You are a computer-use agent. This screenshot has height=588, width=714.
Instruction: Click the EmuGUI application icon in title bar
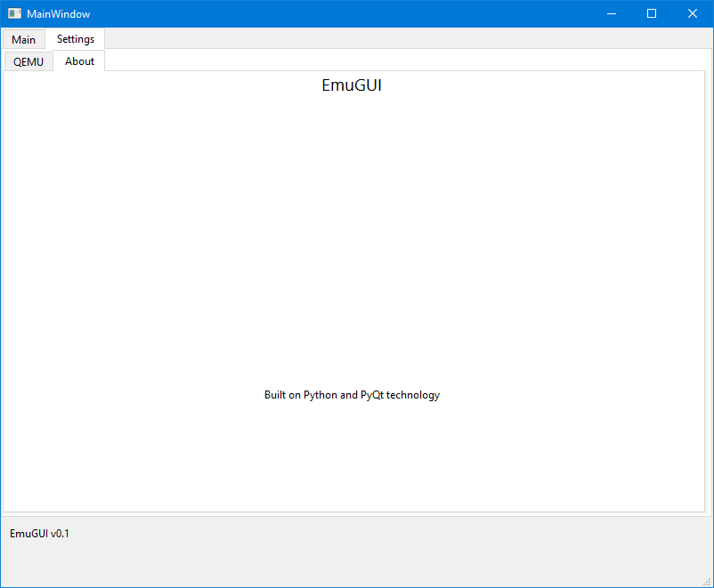[12, 12]
